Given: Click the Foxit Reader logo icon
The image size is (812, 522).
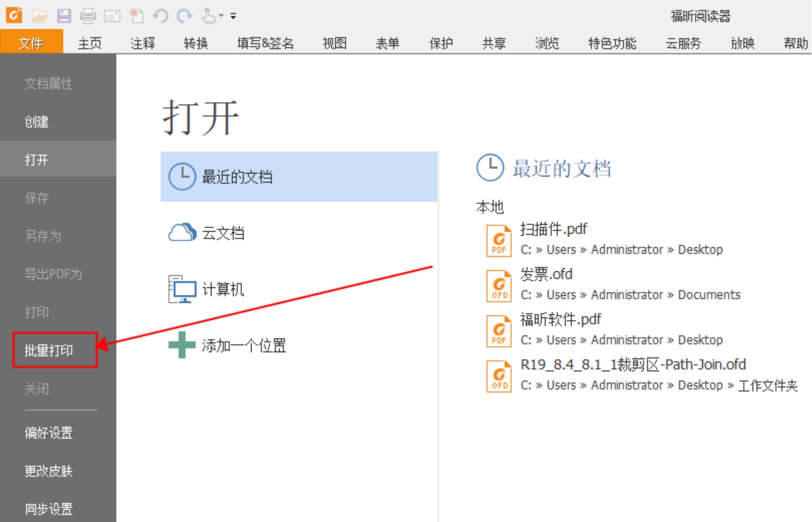Looking at the screenshot, I should (x=14, y=15).
